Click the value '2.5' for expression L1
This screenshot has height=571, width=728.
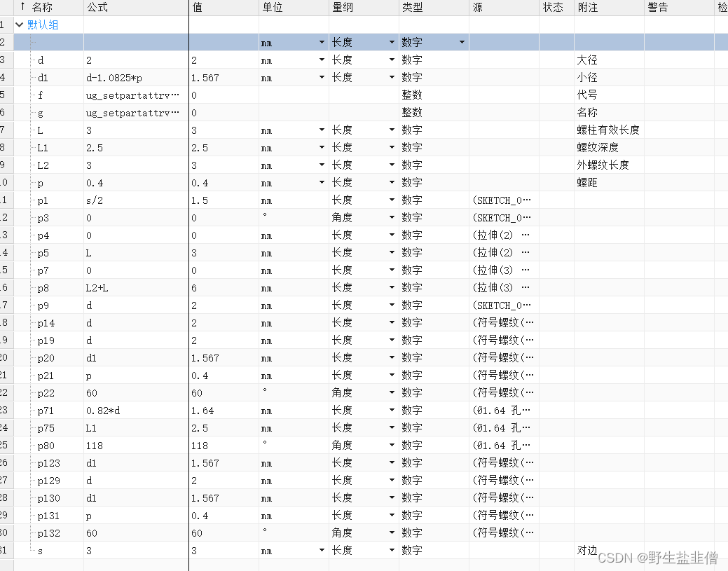pyautogui.click(x=200, y=148)
